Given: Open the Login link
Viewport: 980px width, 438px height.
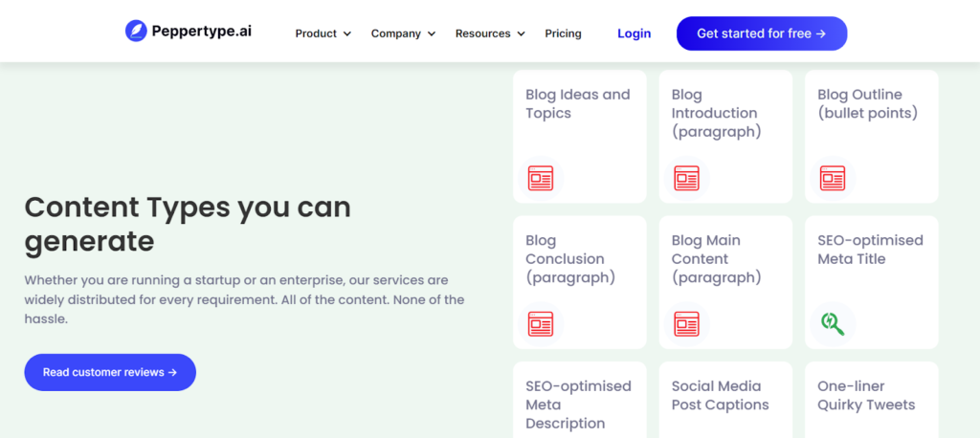Looking at the screenshot, I should (x=634, y=33).
